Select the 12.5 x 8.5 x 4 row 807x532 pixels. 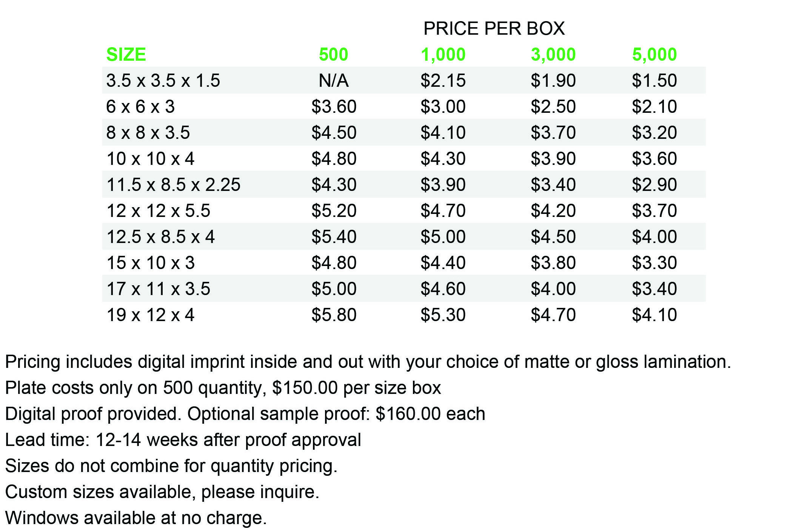[x=404, y=237]
